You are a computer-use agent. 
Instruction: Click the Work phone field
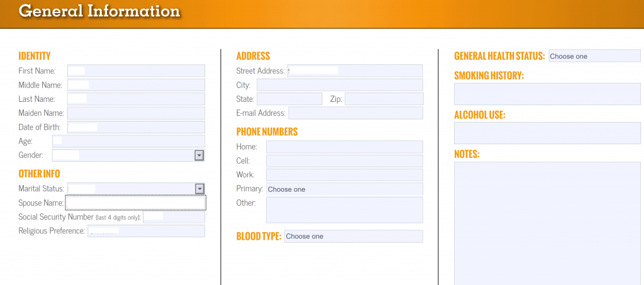pos(344,174)
